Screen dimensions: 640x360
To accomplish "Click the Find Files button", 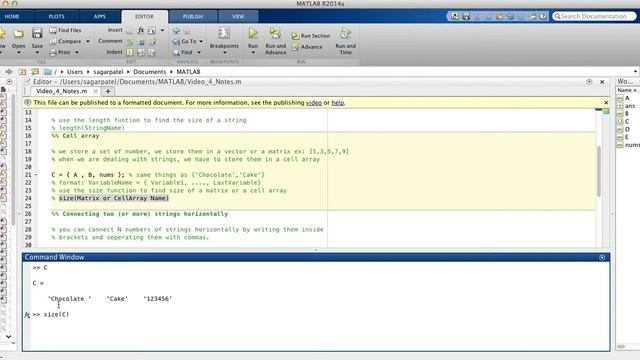I will click(x=65, y=30).
